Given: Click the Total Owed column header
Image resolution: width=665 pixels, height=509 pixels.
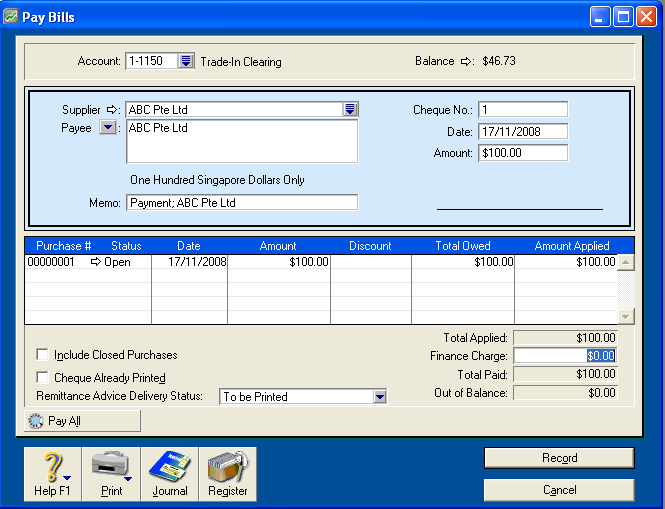Looking at the screenshot, I should [x=463, y=246].
